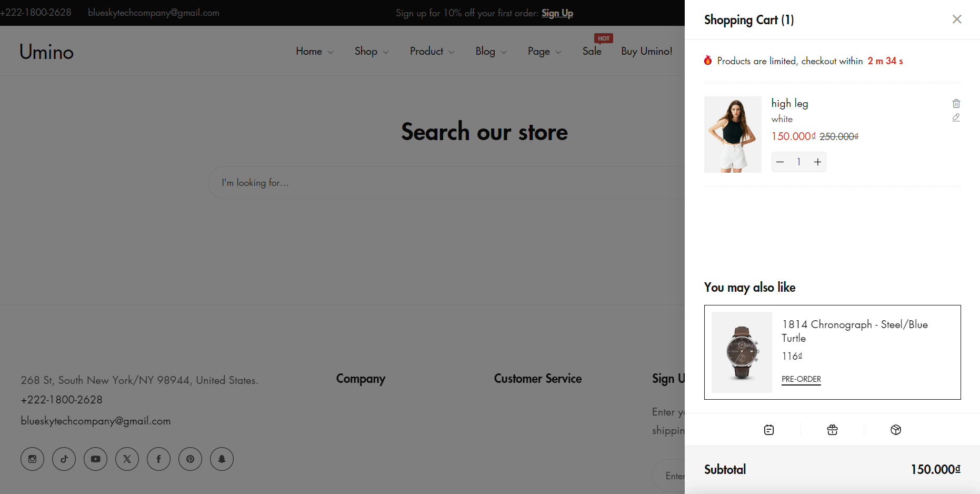Open the shipping estimate box icon
Viewport: 980px width, 494px height.
pos(895,430)
